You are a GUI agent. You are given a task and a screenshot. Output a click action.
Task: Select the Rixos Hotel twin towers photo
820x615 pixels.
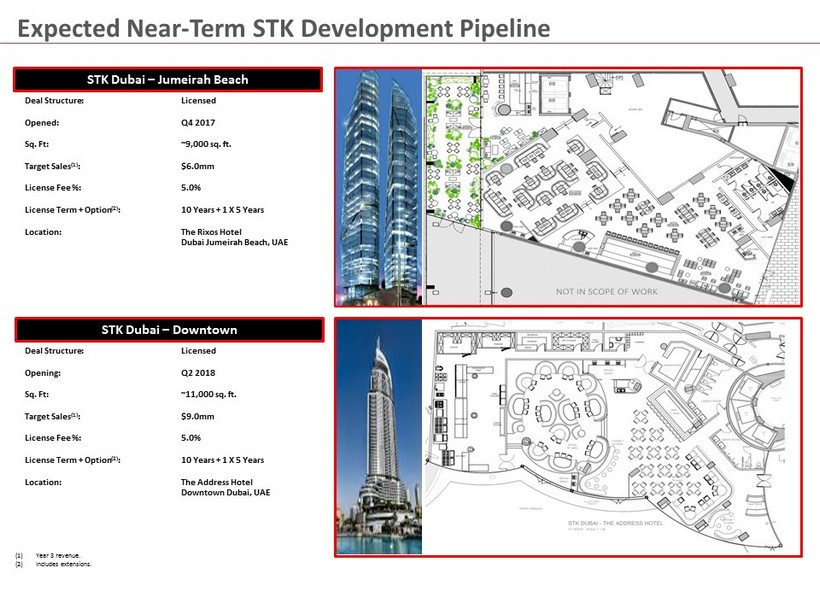pyautogui.click(x=378, y=186)
